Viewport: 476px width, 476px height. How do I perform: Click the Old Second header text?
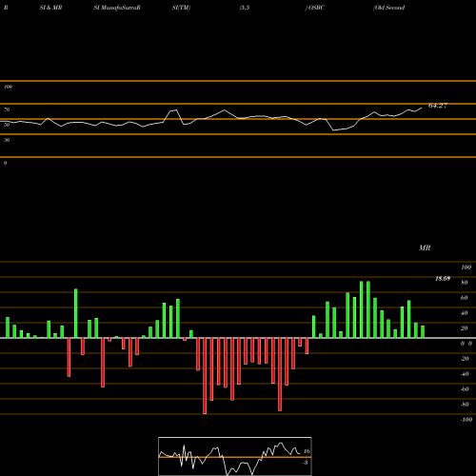coord(389,8)
